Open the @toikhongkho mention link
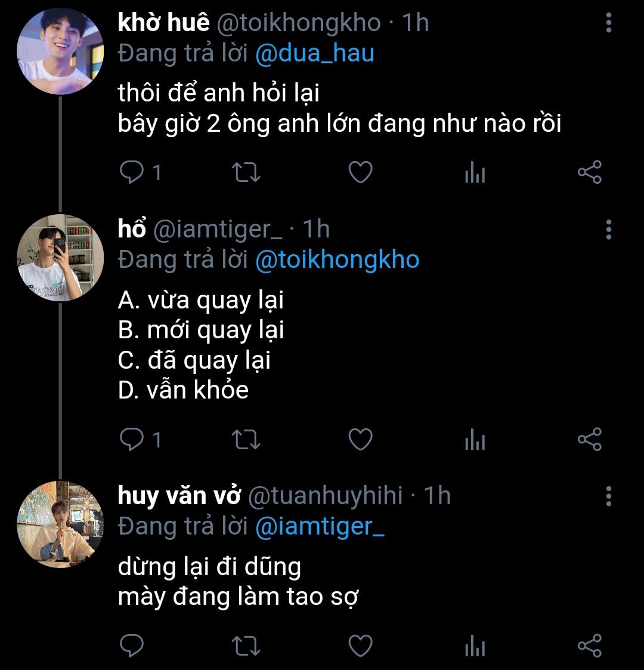644x670 pixels. tap(337, 260)
